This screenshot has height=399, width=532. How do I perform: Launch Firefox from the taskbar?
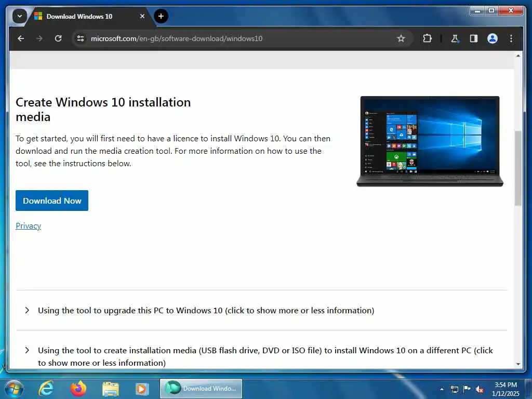click(78, 389)
